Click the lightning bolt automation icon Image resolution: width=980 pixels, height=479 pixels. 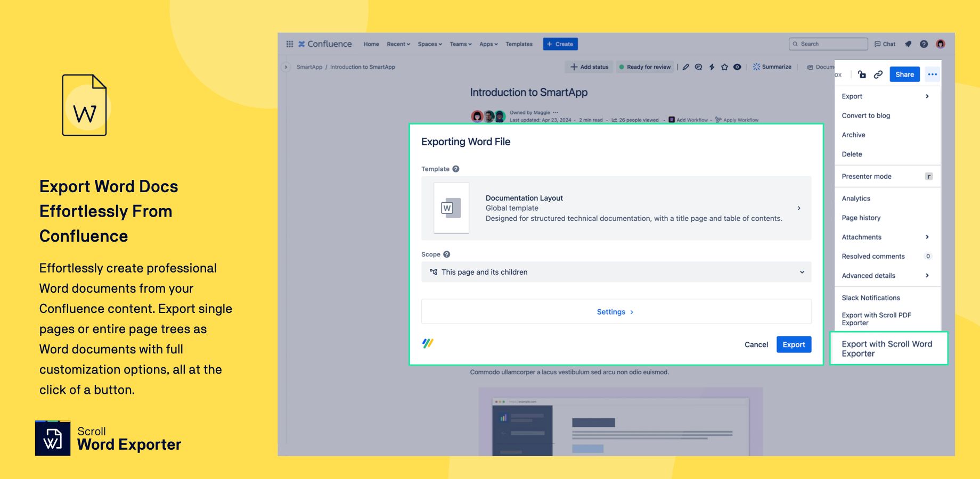tap(712, 67)
